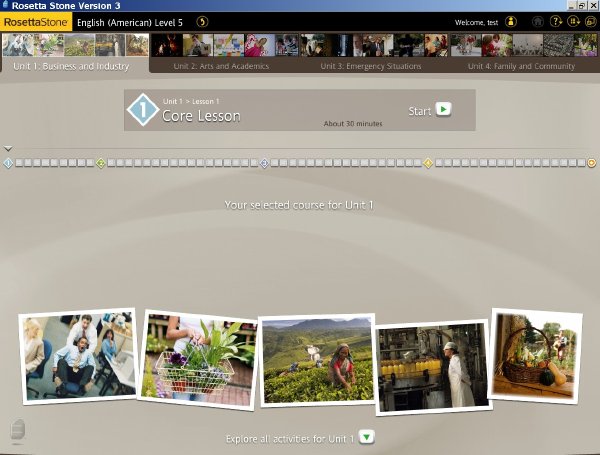Click the RosettaStone yellow logo
The width and height of the screenshot is (600, 455).
36,22
